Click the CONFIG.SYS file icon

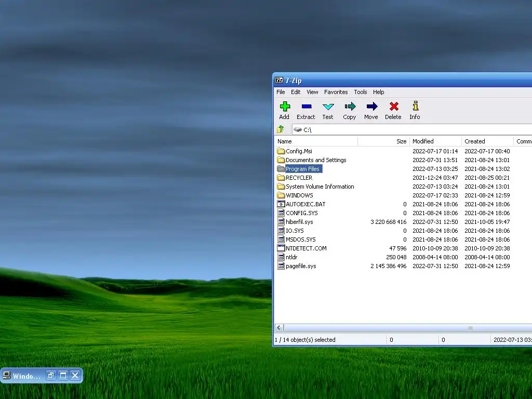(281, 212)
